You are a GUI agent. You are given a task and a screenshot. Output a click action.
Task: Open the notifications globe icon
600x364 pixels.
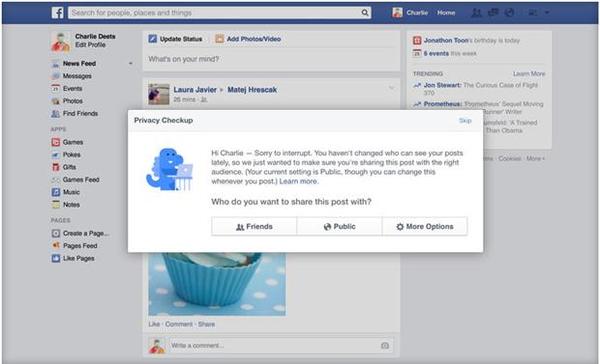(509, 13)
